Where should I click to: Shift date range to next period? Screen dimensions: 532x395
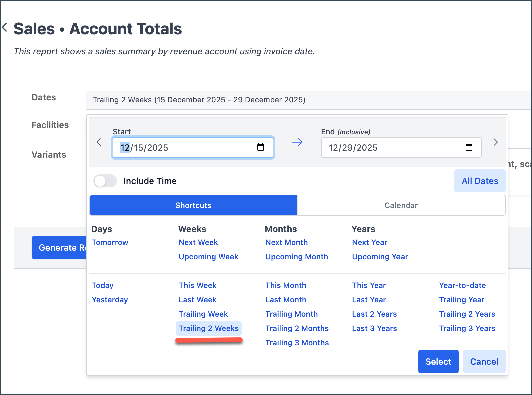pos(495,142)
